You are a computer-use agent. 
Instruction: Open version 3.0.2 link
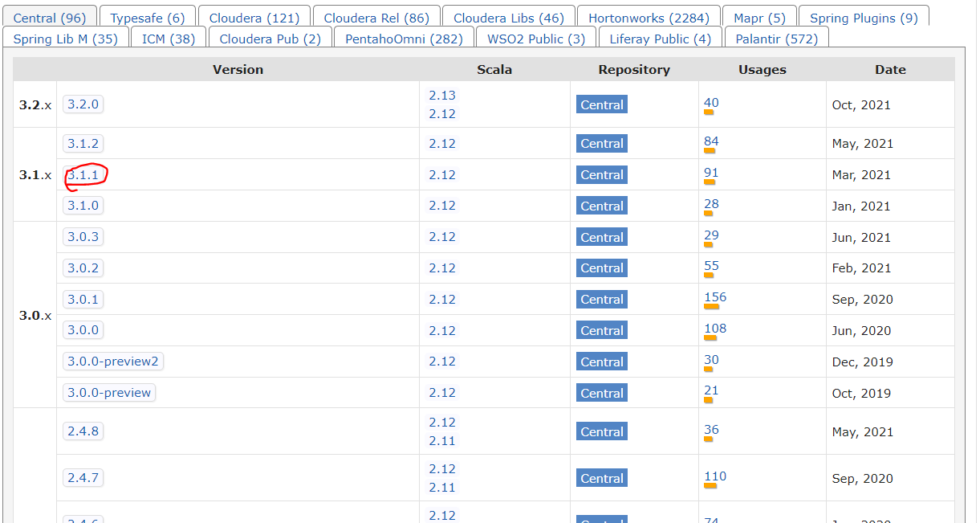(x=83, y=268)
